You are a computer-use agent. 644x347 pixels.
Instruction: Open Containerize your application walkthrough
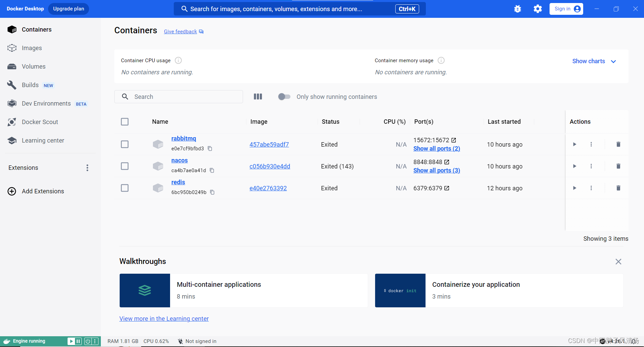(x=499, y=291)
